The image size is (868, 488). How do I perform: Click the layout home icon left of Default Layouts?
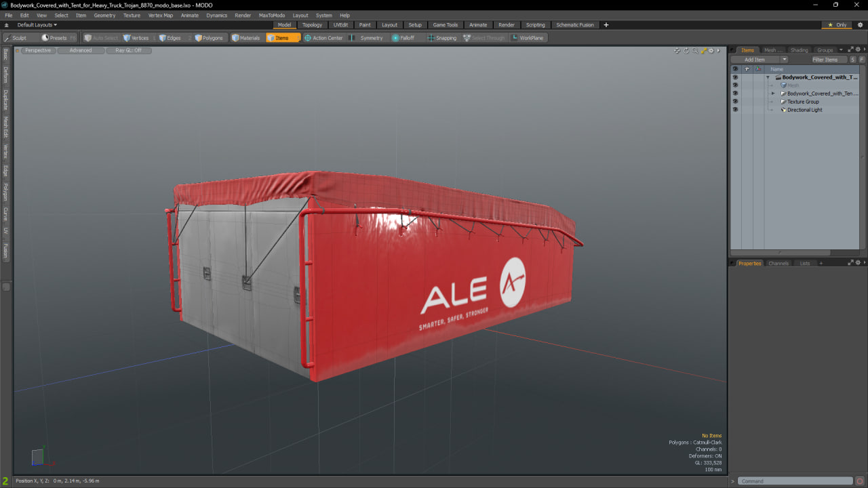pos(7,25)
